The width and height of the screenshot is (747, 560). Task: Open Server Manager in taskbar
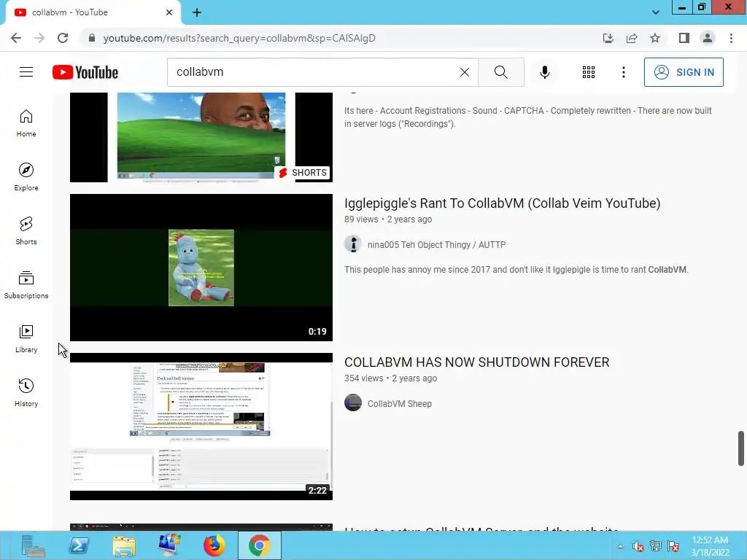pyautogui.click(x=33, y=545)
